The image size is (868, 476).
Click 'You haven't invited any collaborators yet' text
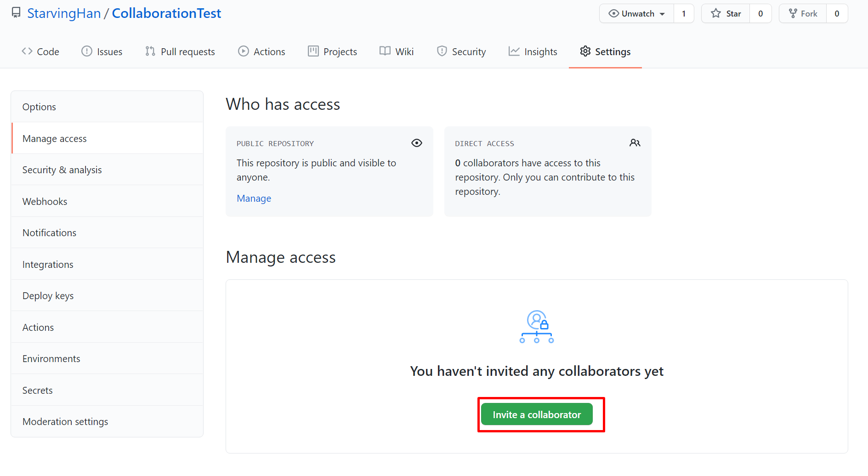pos(537,371)
